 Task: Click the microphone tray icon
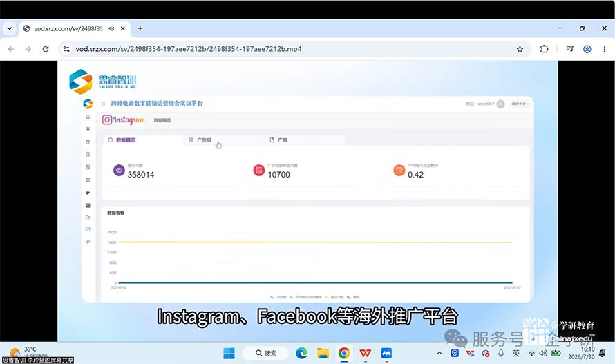tap(501, 354)
